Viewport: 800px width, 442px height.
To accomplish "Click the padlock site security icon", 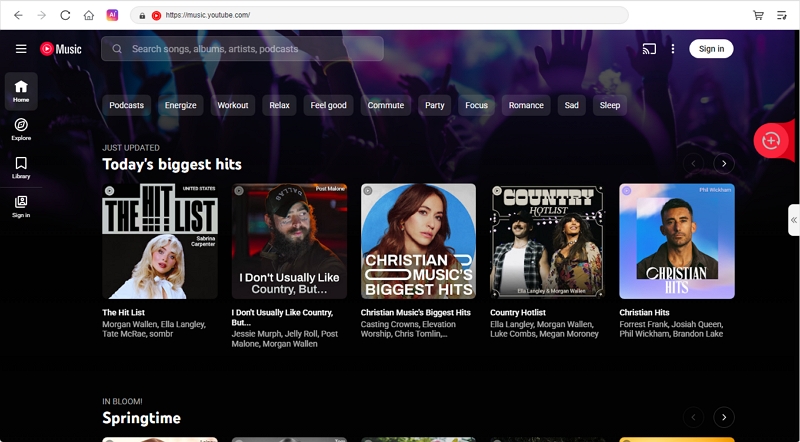I will tap(142, 15).
